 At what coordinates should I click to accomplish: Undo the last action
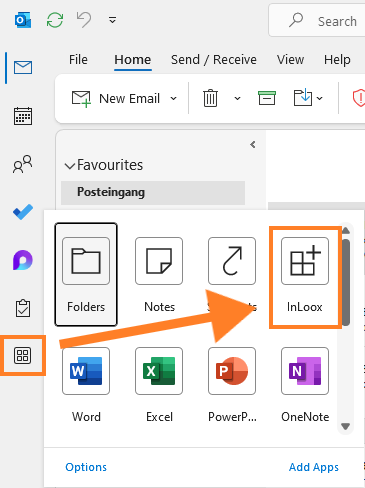[84, 20]
